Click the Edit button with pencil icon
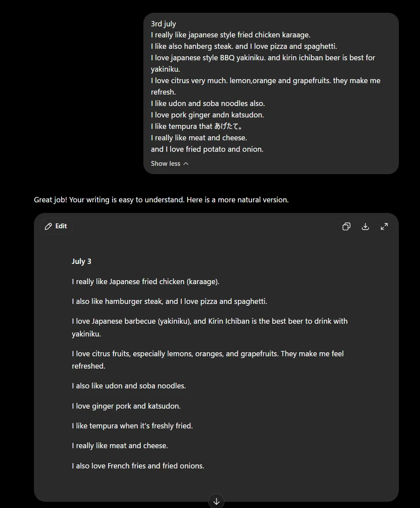 56,226
